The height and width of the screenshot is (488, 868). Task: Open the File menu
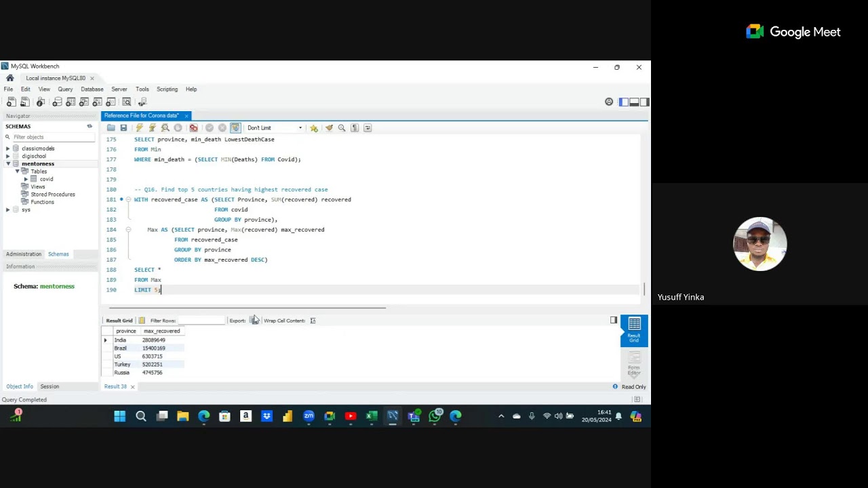tap(8, 89)
